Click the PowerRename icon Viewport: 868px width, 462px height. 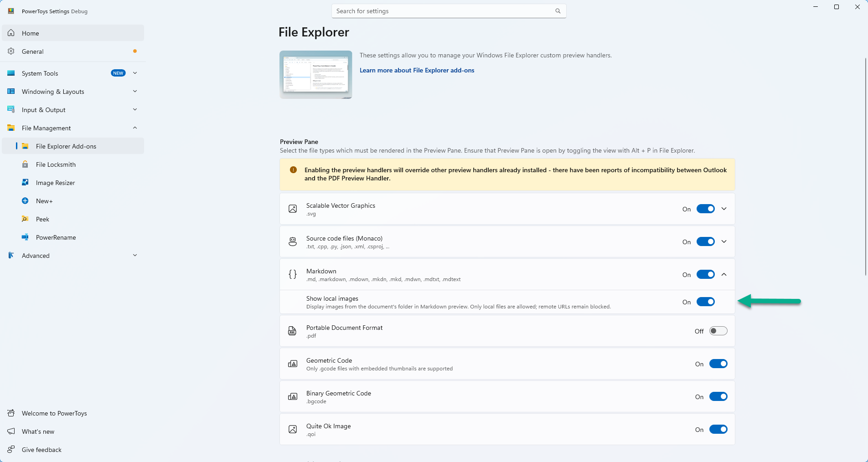(x=25, y=237)
